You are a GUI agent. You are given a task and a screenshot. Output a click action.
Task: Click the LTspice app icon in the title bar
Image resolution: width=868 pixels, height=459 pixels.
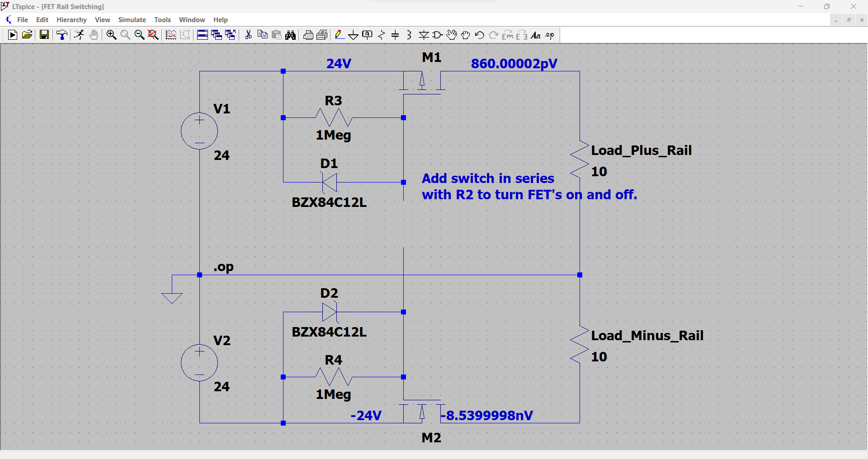tap(5, 6)
